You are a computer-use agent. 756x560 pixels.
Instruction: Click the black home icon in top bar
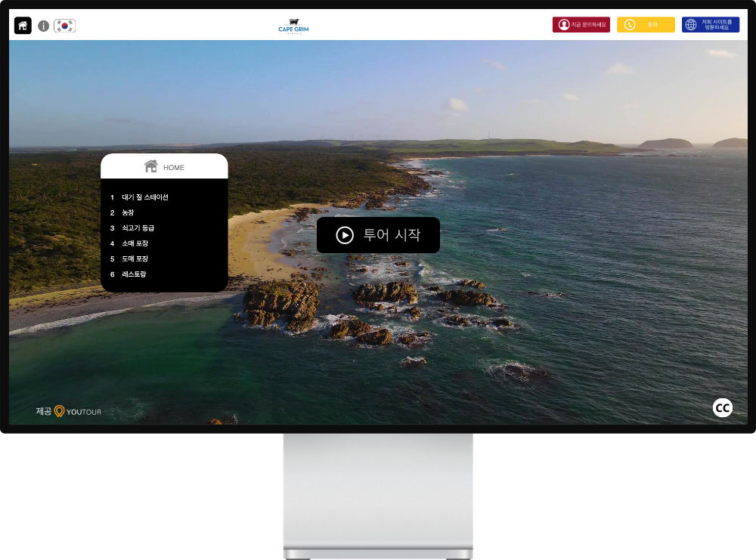[23, 26]
